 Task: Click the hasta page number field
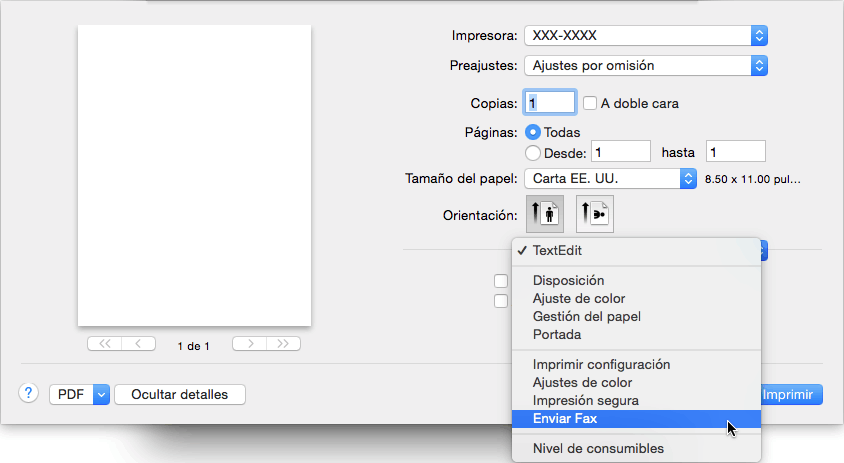(x=736, y=152)
